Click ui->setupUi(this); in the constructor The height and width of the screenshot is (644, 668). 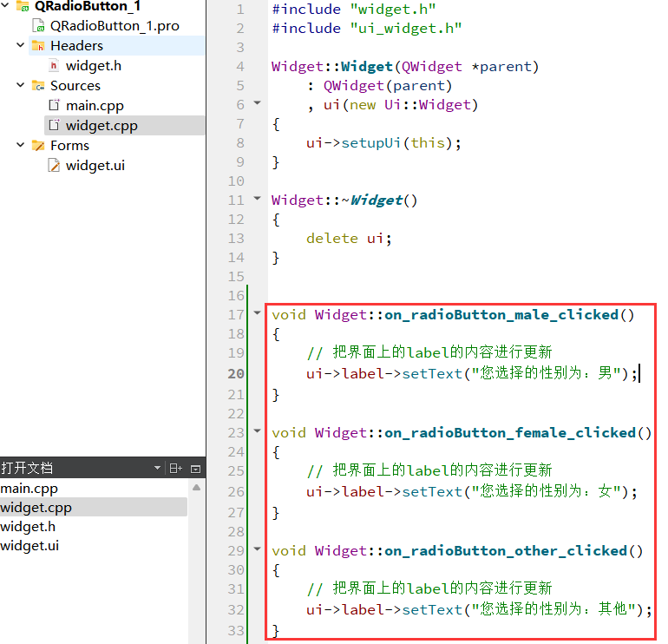coord(383,143)
